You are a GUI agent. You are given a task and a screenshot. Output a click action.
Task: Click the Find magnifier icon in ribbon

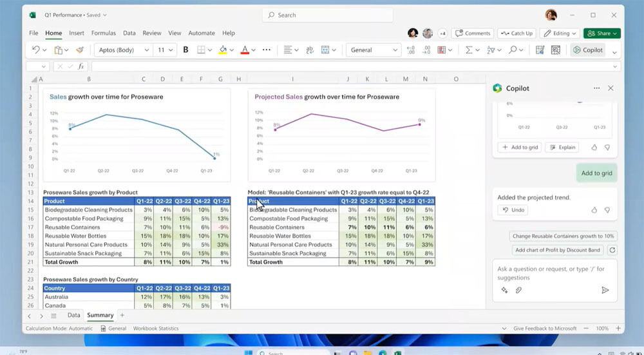(513, 50)
